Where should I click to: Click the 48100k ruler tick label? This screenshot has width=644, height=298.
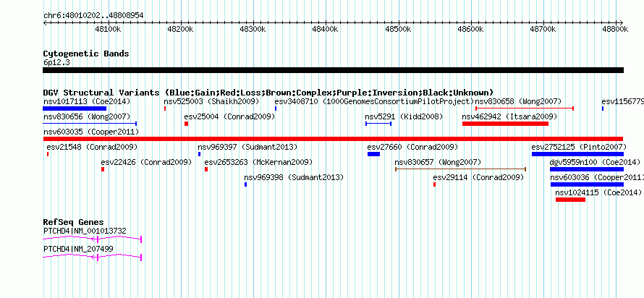[x=108, y=29]
